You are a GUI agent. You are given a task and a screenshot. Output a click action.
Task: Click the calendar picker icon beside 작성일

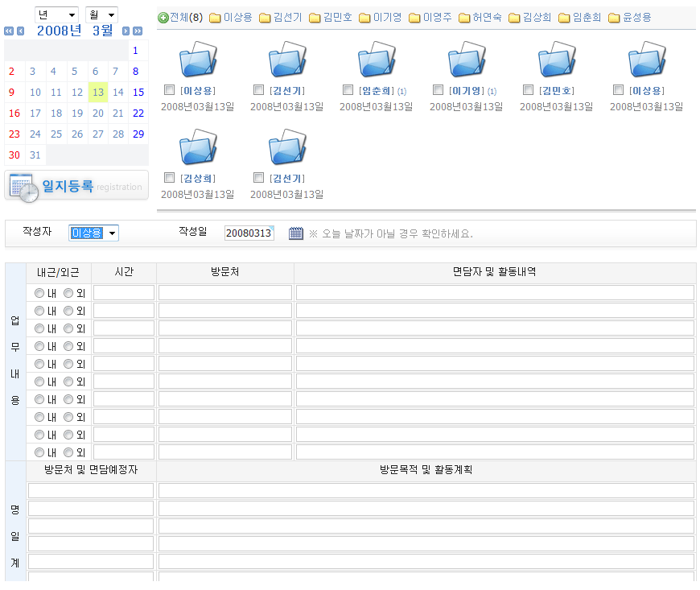click(296, 233)
